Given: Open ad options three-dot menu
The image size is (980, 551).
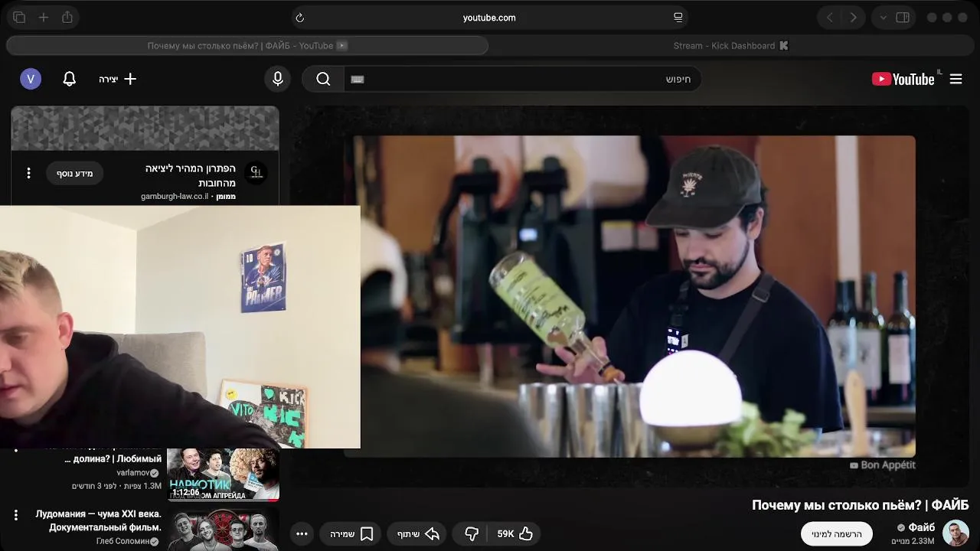Looking at the screenshot, I should [28, 173].
